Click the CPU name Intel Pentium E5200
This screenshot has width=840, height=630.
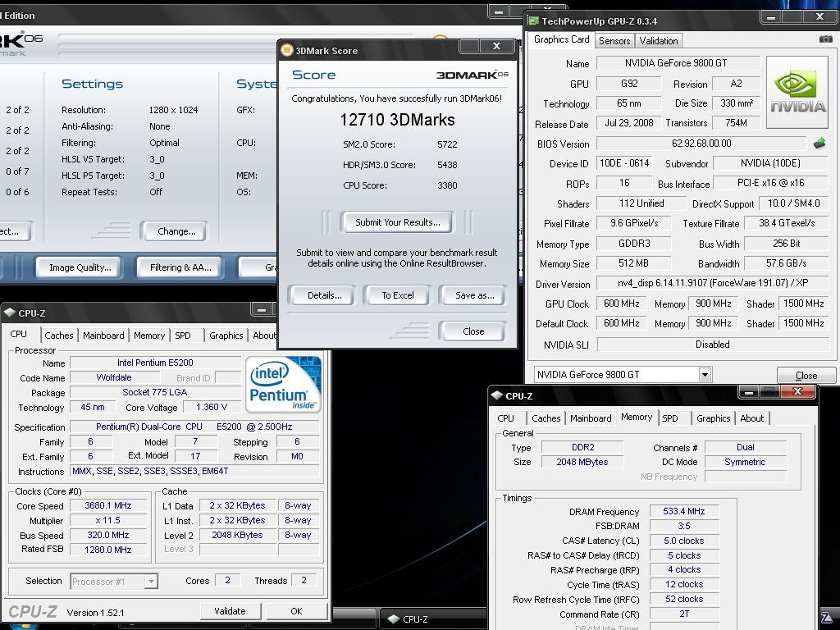pyautogui.click(x=155, y=363)
